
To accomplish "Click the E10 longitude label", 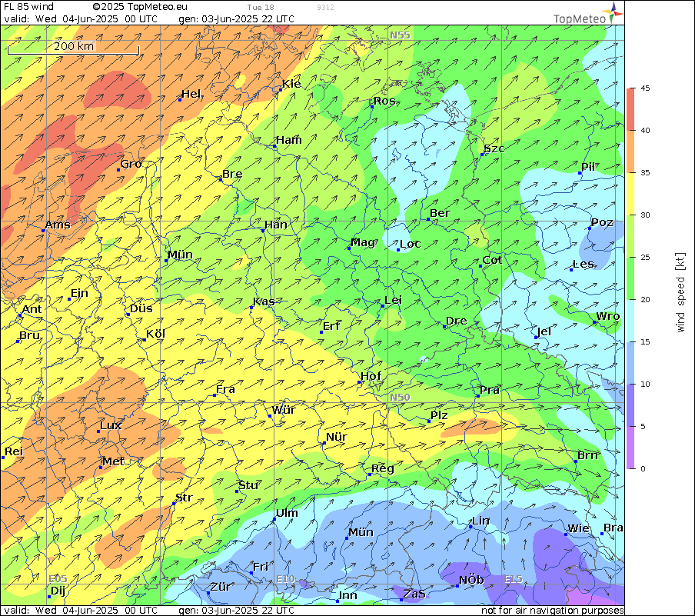I will pyautogui.click(x=286, y=579).
